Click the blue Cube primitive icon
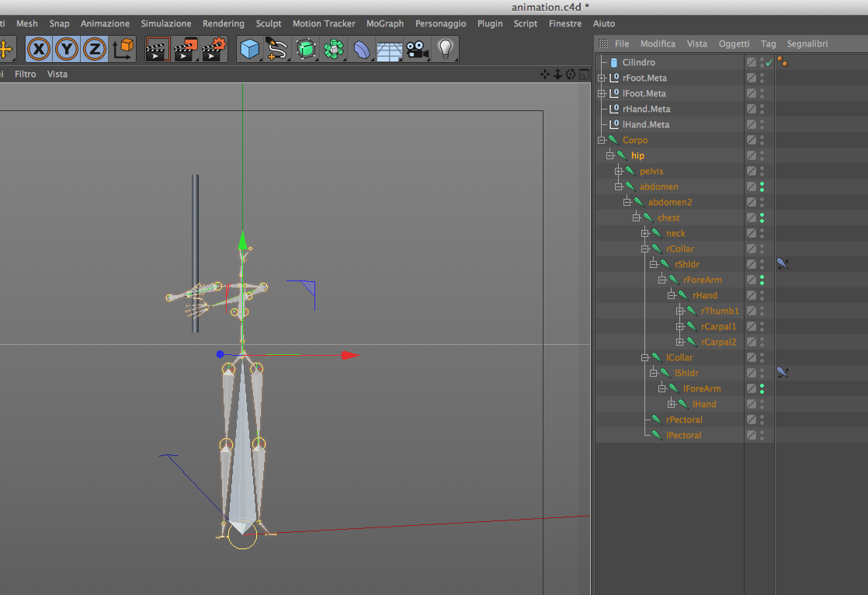 pyautogui.click(x=249, y=50)
